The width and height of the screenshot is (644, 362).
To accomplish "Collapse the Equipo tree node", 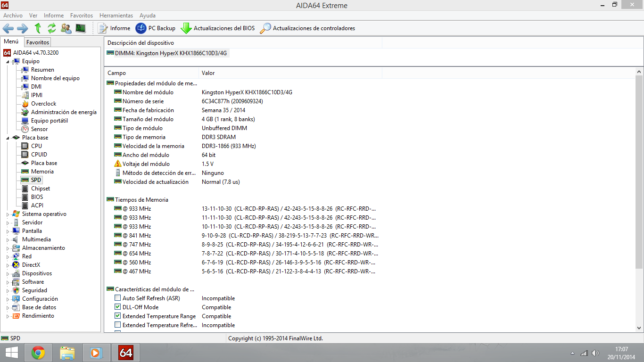I will pos(8,62).
